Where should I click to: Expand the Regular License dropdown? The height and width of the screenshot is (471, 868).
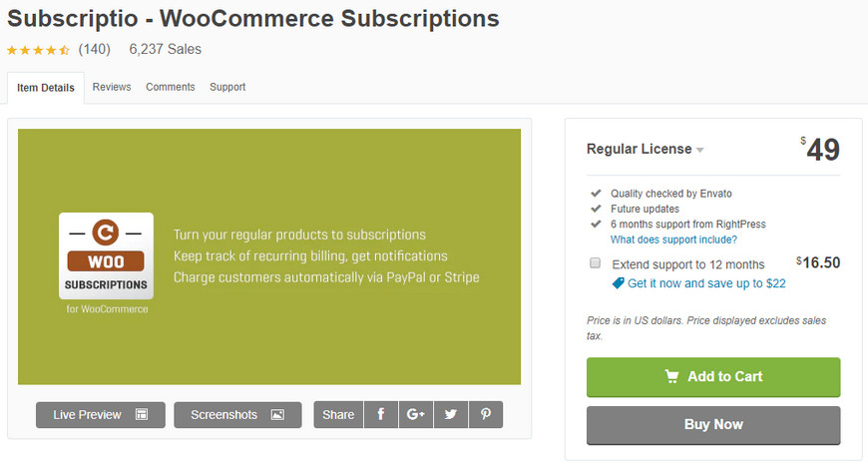[x=645, y=150]
